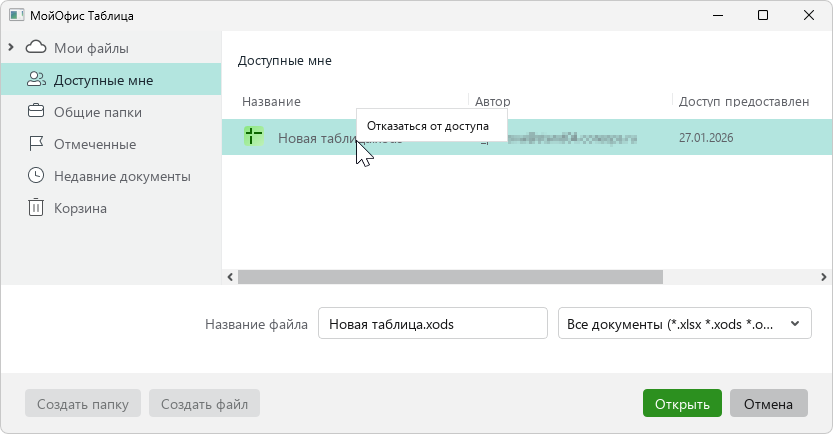Click the briefcase icon for Общие папки
The height and width of the screenshot is (434, 833).
(36, 111)
